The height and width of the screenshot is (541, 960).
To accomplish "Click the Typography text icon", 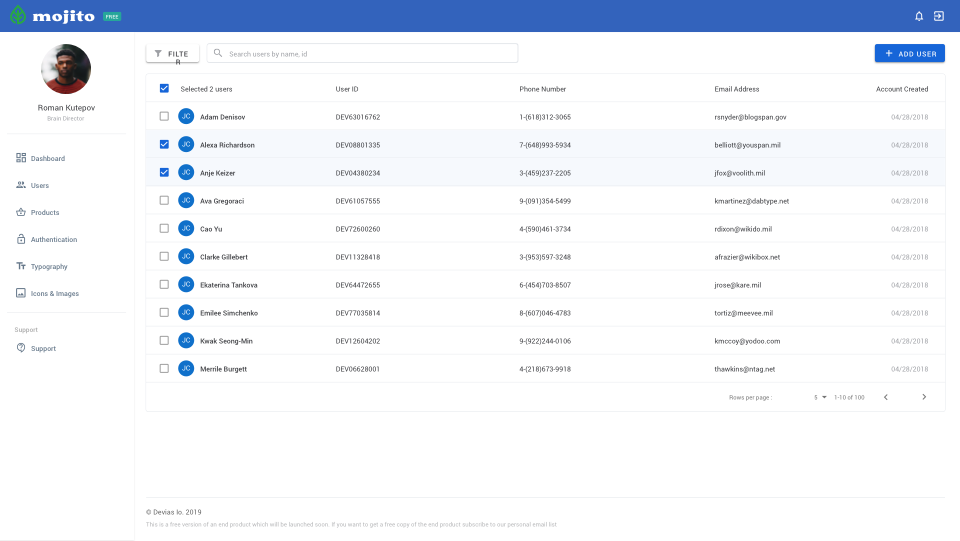I will pos(21,266).
